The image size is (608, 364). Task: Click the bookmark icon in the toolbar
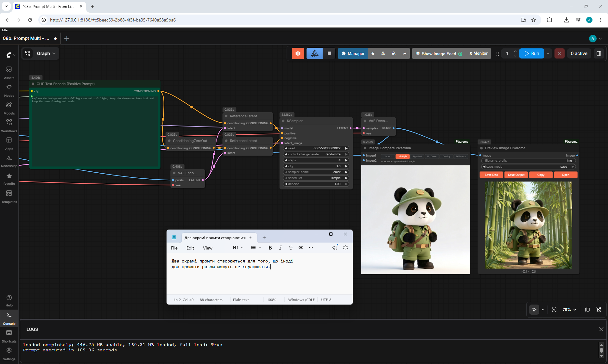(329, 53)
